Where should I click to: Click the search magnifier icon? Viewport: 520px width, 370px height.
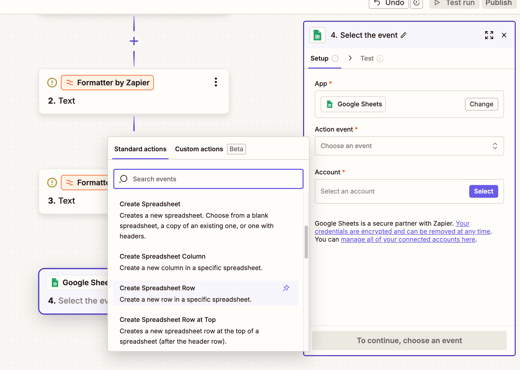point(123,179)
